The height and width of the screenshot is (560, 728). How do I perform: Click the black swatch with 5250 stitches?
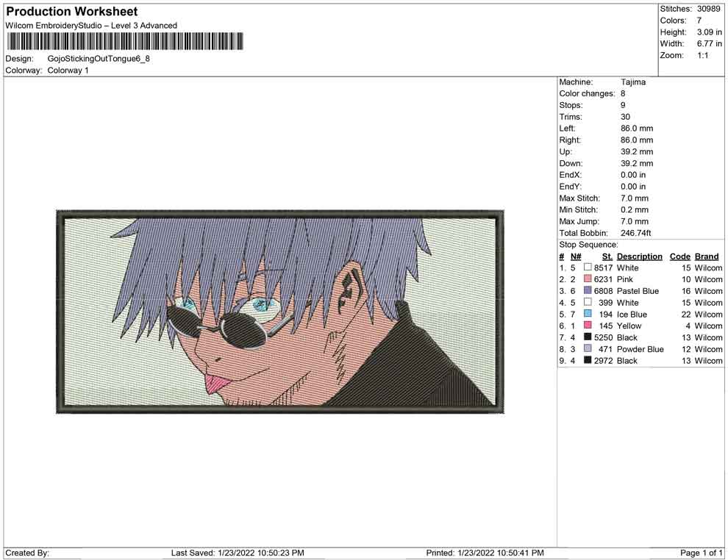[588, 337]
